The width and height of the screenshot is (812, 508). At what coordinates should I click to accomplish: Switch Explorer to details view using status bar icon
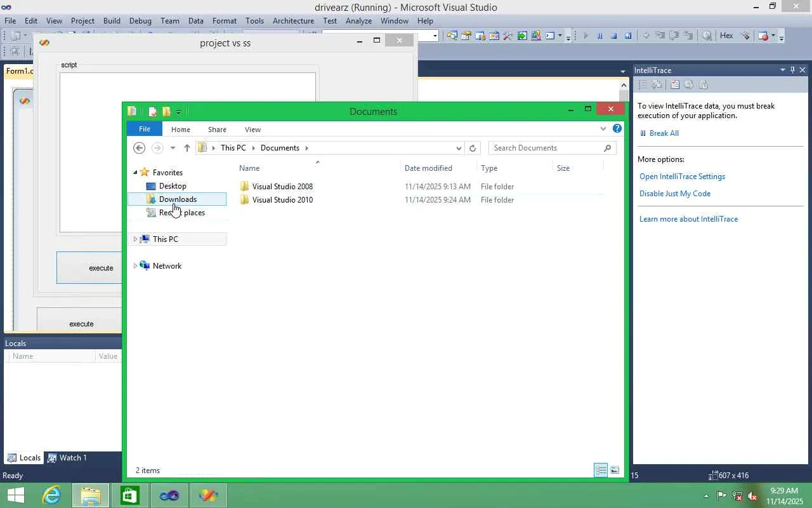click(600, 470)
